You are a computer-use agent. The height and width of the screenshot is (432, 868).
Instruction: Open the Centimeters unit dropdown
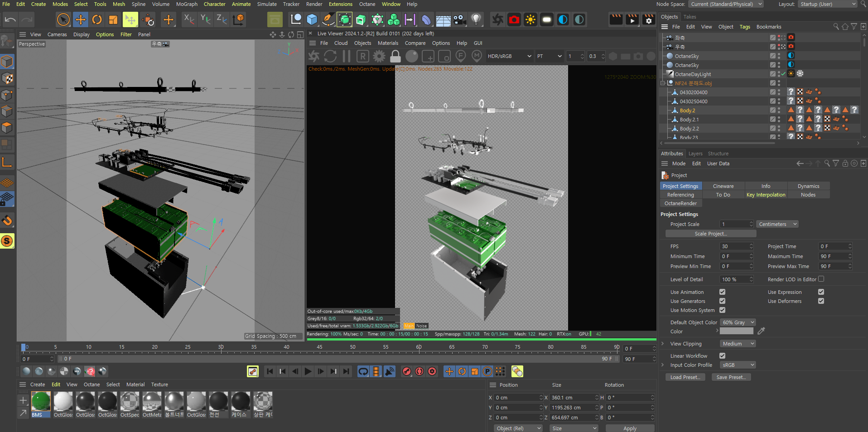click(777, 224)
